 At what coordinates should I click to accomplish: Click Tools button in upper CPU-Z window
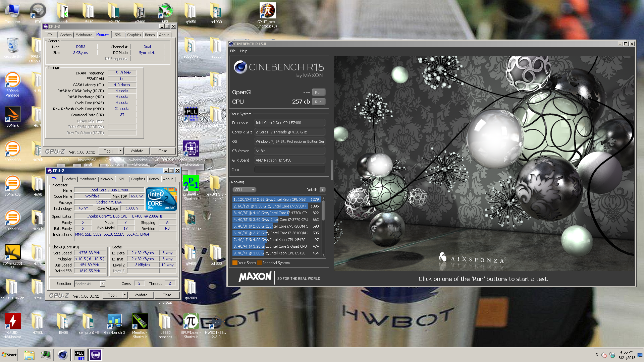click(108, 151)
